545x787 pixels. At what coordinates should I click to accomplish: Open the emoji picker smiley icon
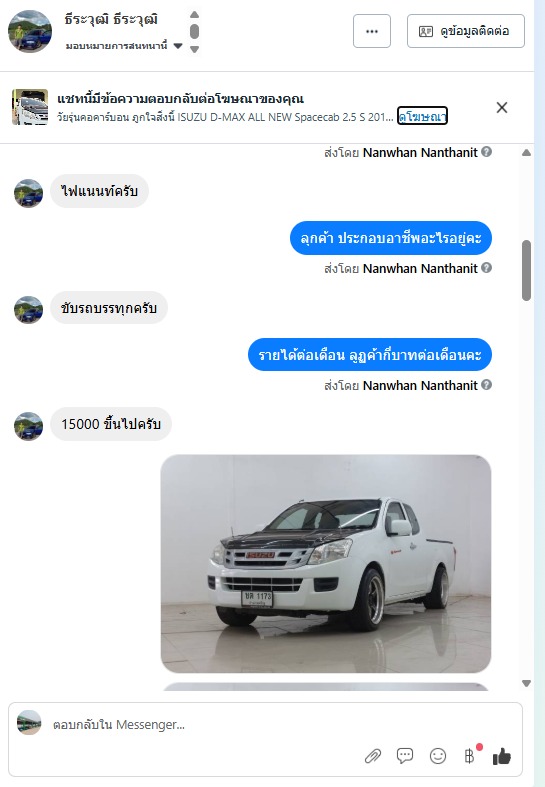point(438,756)
